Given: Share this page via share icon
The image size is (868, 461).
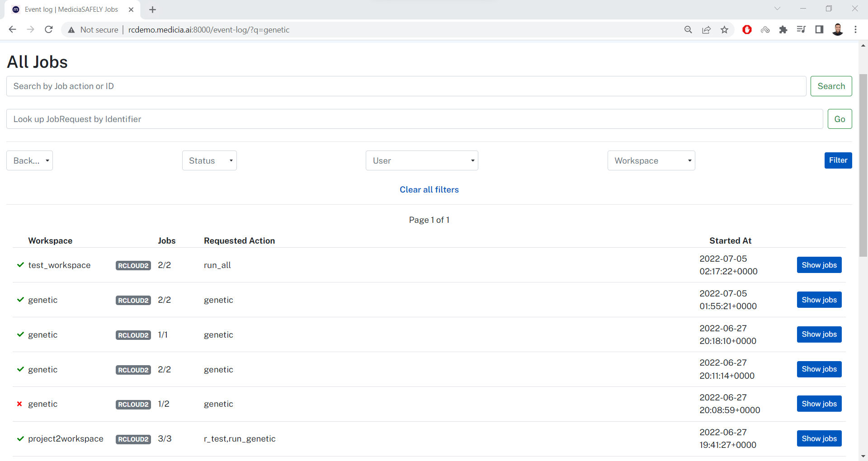Looking at the screenshot, I should (x=706, y=30).
